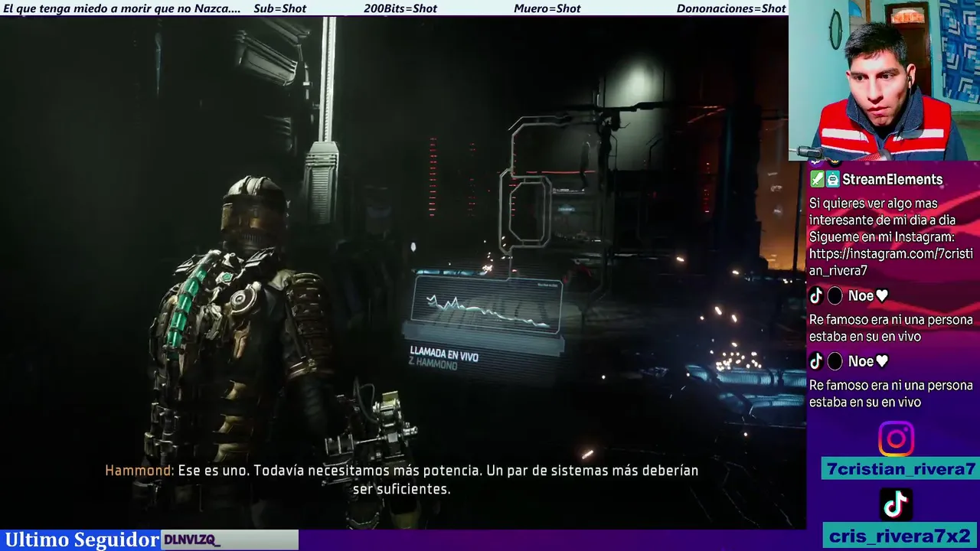Screen dimensions: 980x551
Task: Click the 200Bits=Shot text in top banner
Action: (400, 8)
